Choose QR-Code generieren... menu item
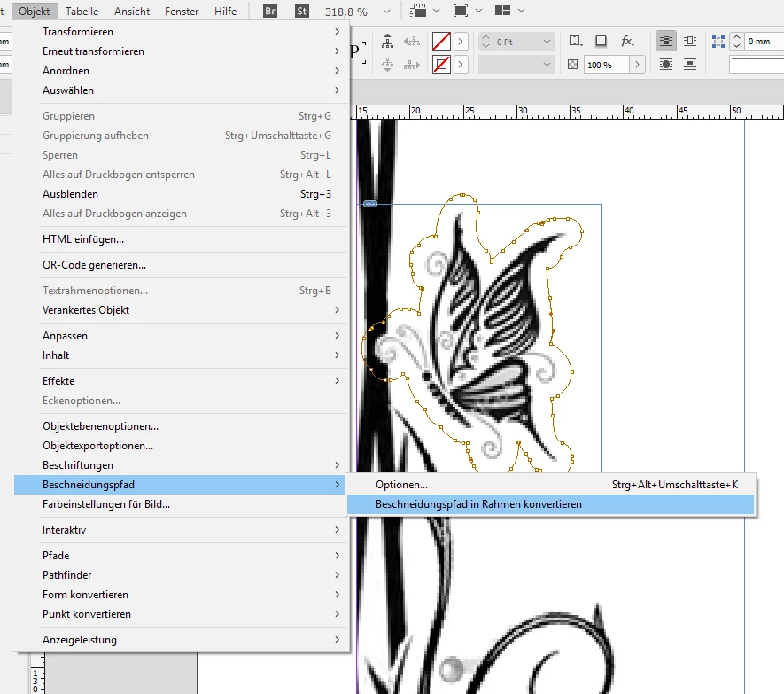Screen dimensions: 784x694 tap(181, 265)
